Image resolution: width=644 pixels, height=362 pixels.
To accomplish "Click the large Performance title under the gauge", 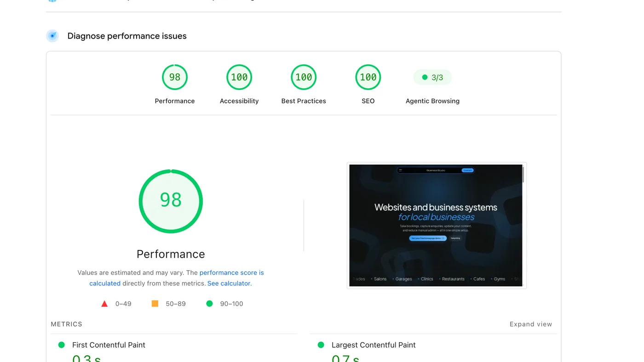I will (x=171, y=254).
